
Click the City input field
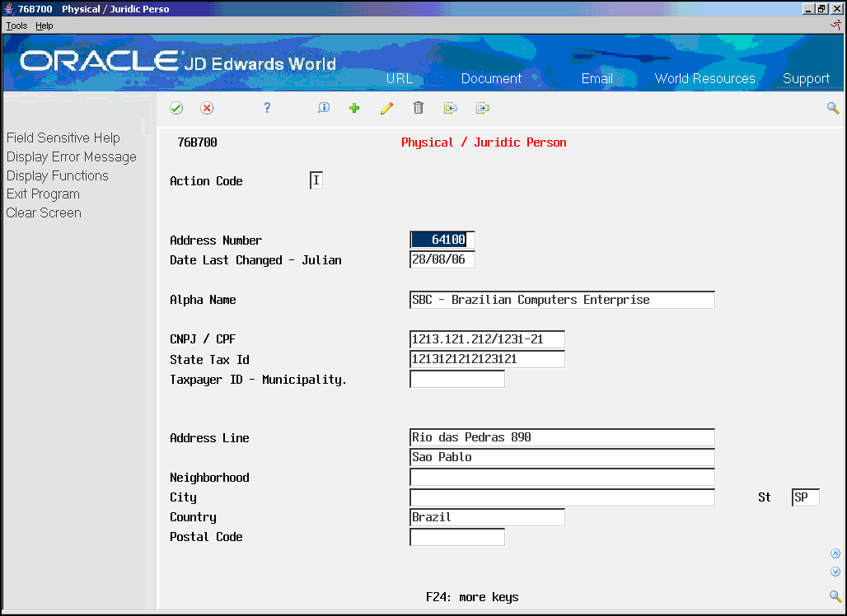click(562, 497)
